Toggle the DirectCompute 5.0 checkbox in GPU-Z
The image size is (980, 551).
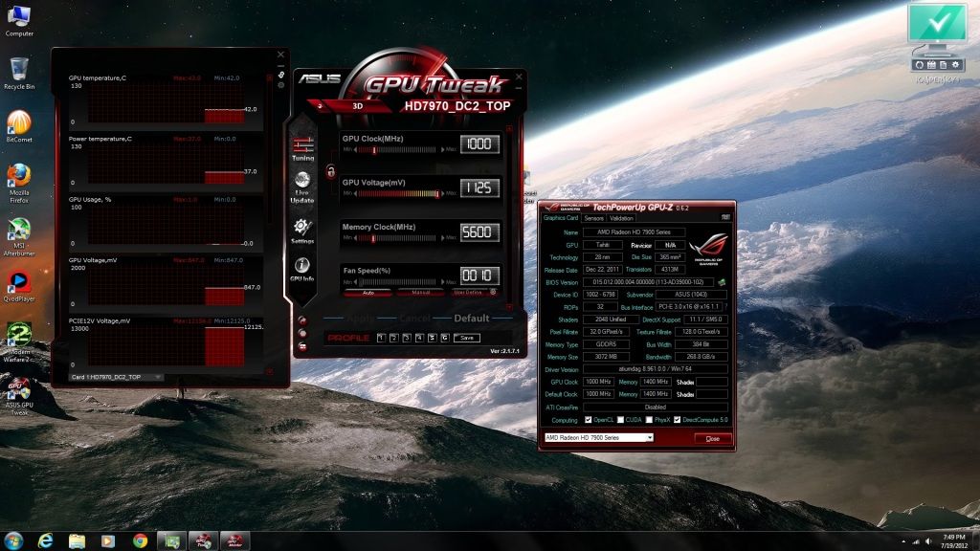677,420
